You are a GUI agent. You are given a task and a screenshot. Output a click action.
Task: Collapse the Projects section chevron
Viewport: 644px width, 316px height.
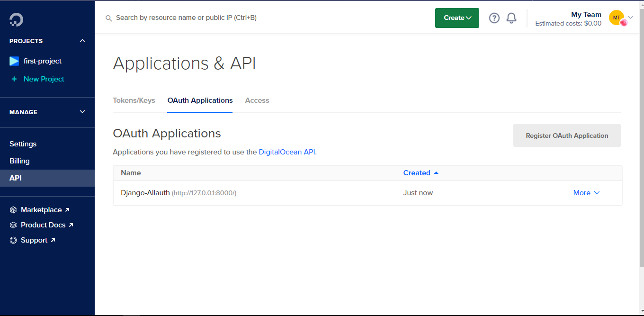click(82, 41)
